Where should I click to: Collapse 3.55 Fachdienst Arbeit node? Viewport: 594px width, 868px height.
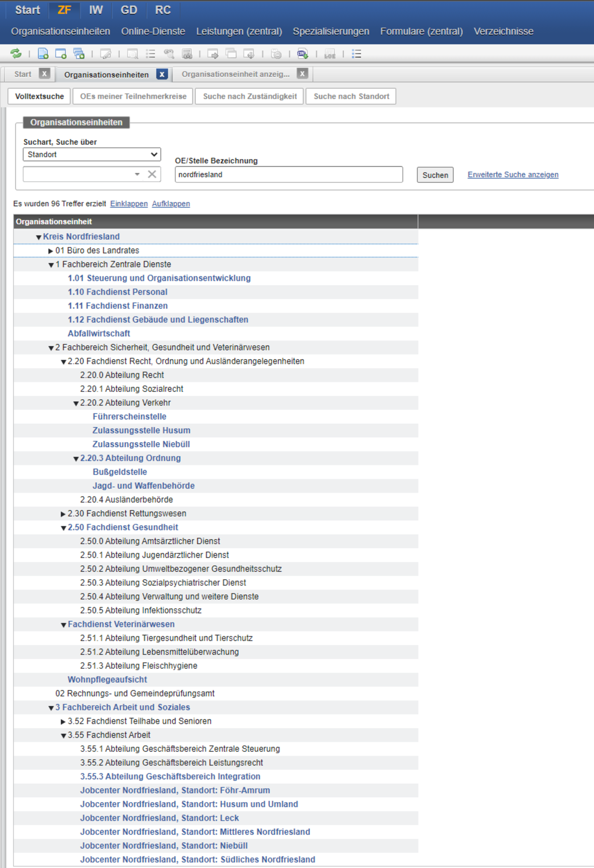[64, 736]
